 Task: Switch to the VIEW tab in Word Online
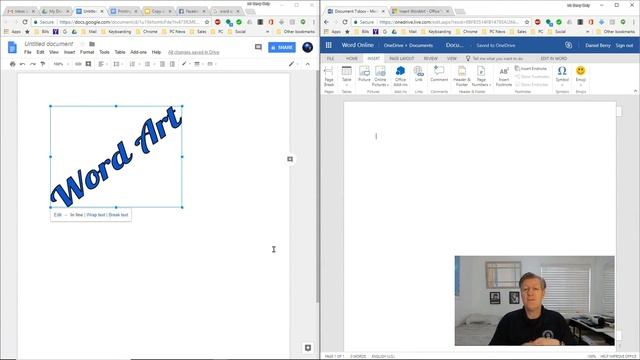click(451, 59)
